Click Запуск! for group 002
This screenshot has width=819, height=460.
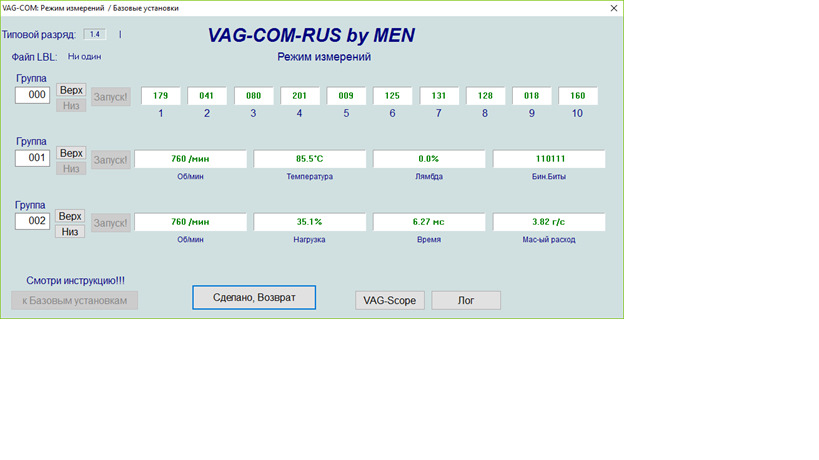(x=111, y=223)
